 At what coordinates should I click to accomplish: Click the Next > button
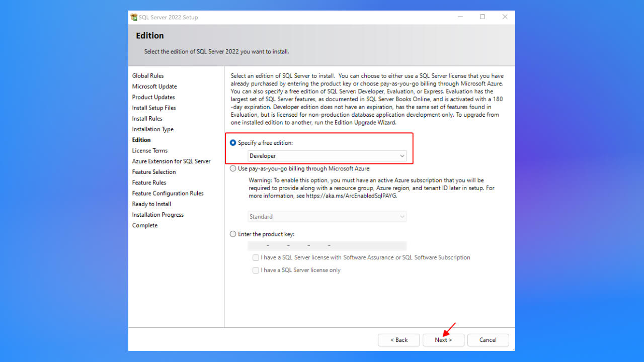[x=443, y=340]
